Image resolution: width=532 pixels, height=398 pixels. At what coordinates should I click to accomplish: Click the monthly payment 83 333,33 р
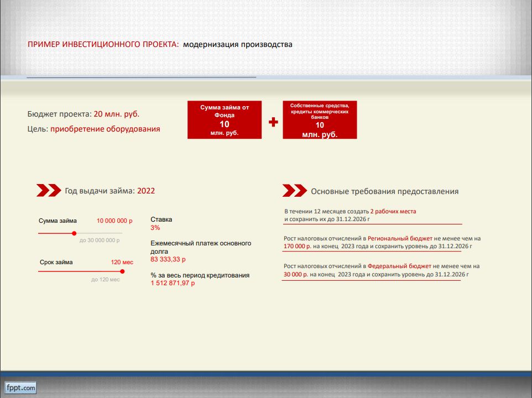click(168, 259)
